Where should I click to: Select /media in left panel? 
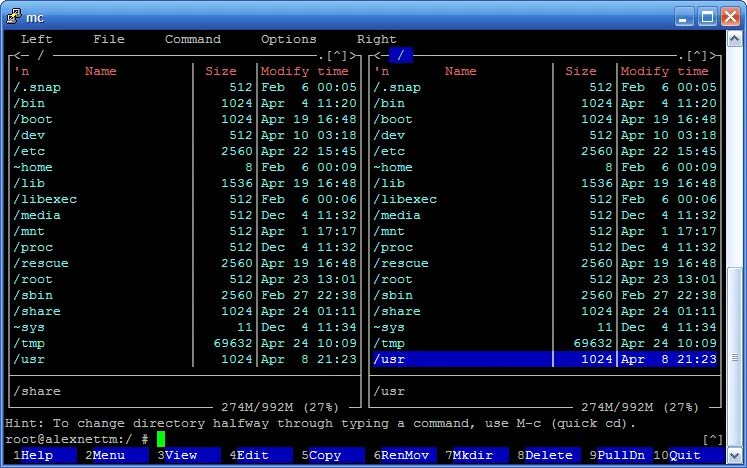pyautogui.click(x=185, y=215)
